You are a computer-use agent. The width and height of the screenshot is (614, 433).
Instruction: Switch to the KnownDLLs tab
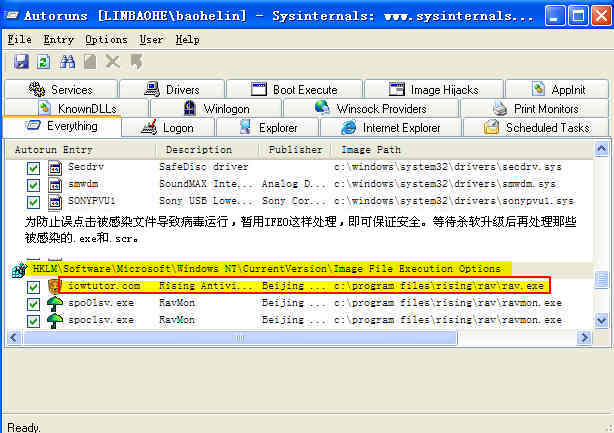77,108
